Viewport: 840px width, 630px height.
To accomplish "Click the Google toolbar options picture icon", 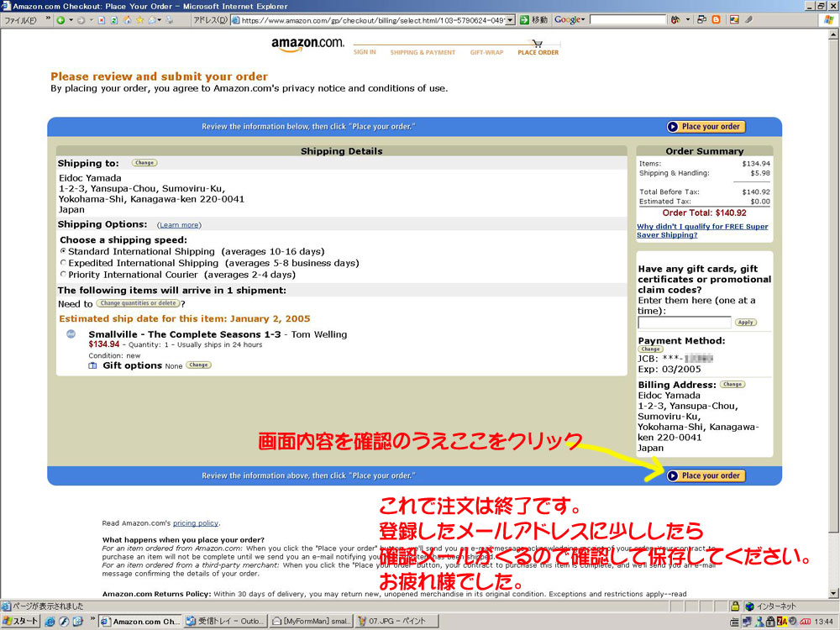I will (x=734, y=20).
